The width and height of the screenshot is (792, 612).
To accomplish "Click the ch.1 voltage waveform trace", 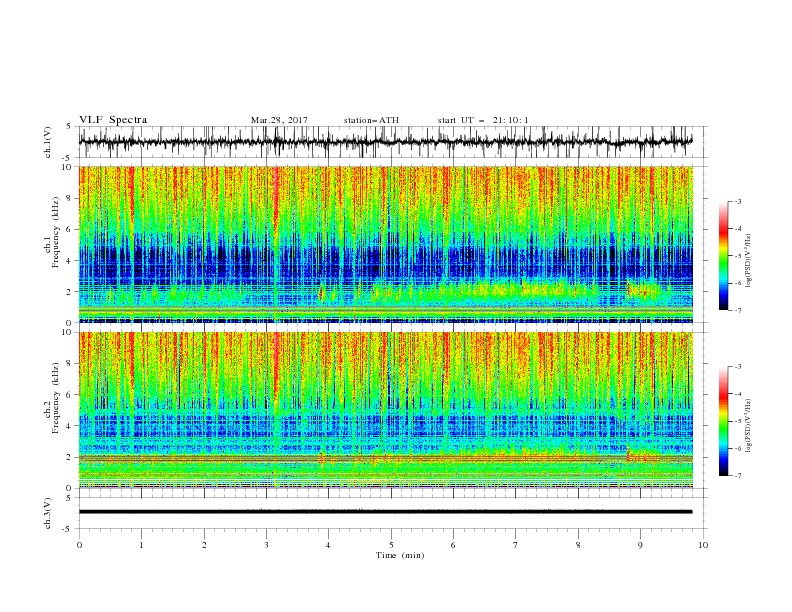I will (x=385, y=142).
